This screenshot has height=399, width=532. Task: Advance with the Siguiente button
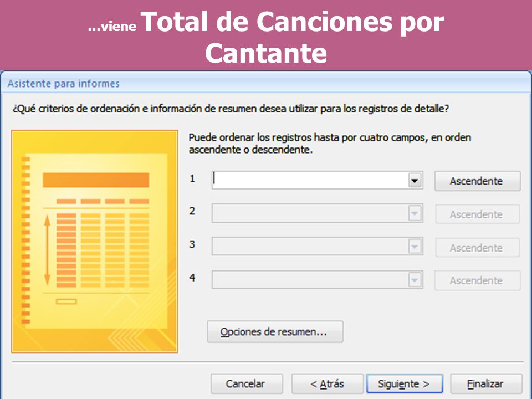tap(405, 383)
